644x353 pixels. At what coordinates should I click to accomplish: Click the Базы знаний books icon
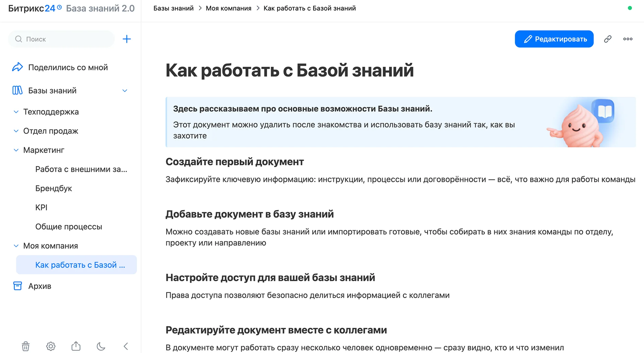[17, 90]
